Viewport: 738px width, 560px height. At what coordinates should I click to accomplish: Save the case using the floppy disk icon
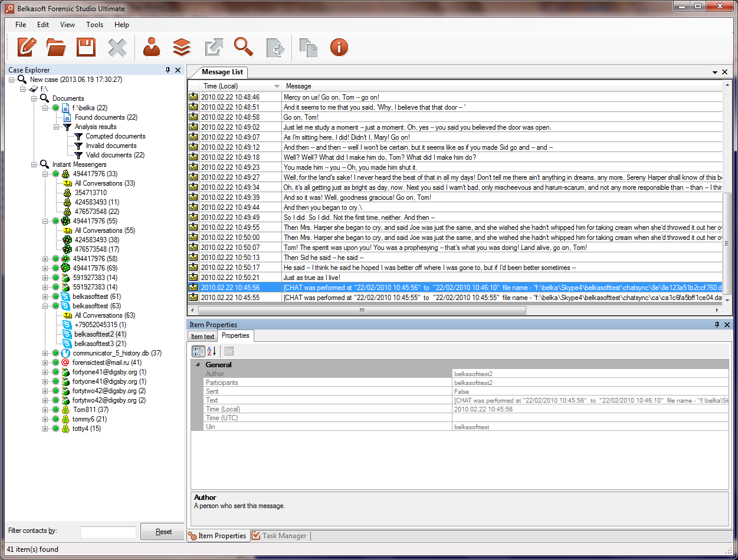(x=87, y=47)
